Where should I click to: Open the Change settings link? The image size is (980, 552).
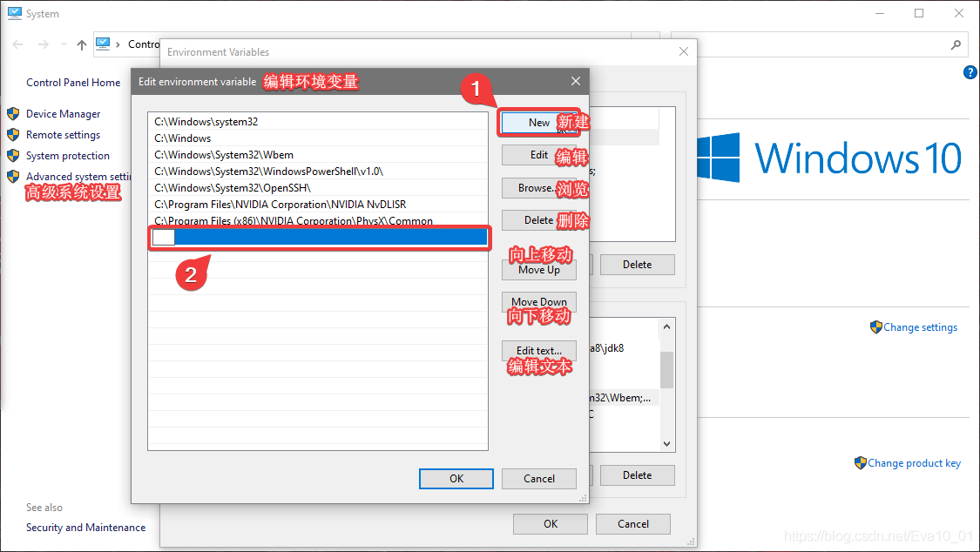pos(920,327)
